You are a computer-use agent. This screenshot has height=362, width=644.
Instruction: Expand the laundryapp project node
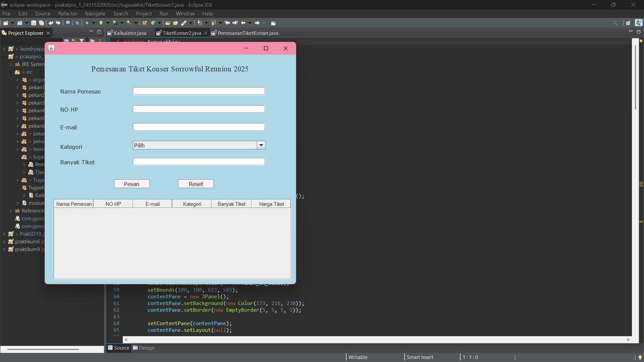[x=4, y=49]
